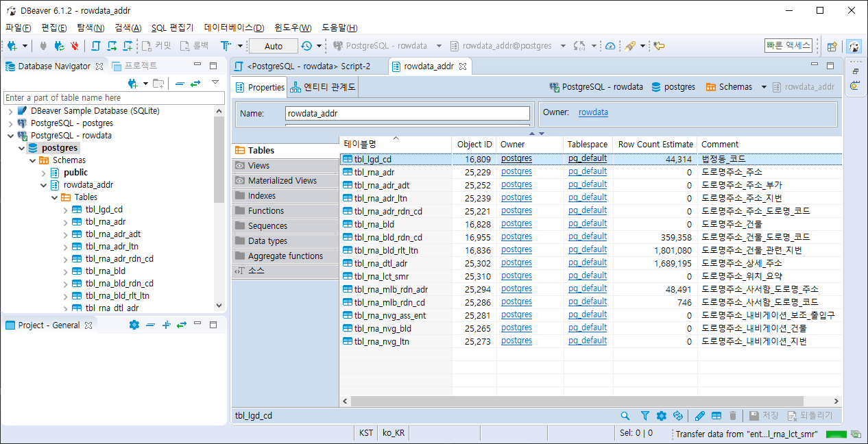Click the Connect plug icon in main toolbar
The image size is (868, 444).
click(43, 46)
